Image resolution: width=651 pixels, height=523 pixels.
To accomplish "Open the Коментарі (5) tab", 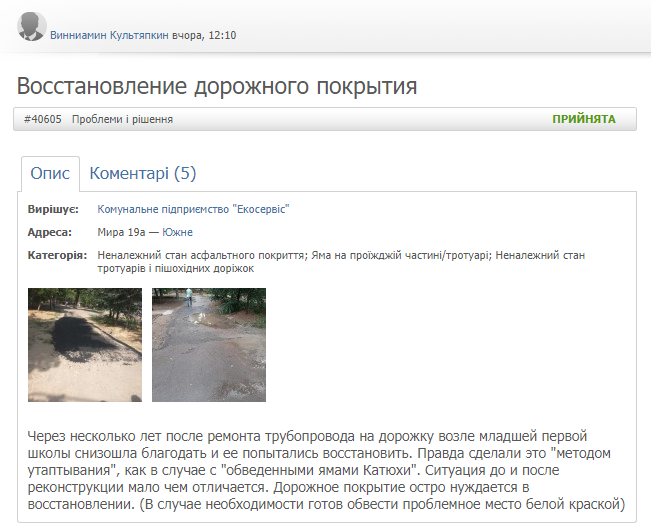I will point(143,173).
